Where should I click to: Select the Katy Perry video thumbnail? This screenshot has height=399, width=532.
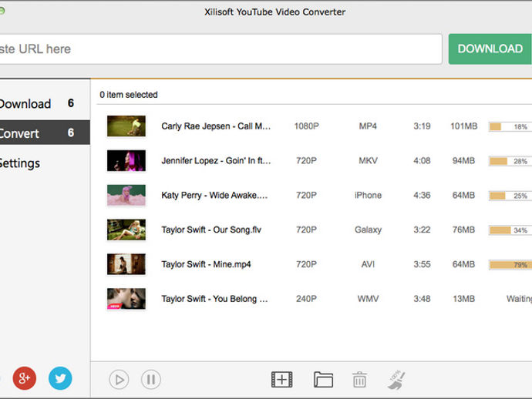click(x=126, y=195)
